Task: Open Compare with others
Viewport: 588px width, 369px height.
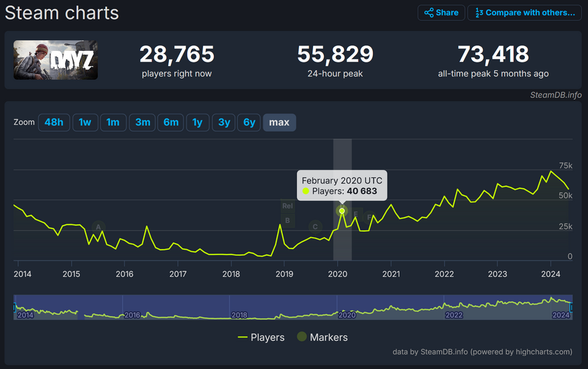Action: (524, 13)
